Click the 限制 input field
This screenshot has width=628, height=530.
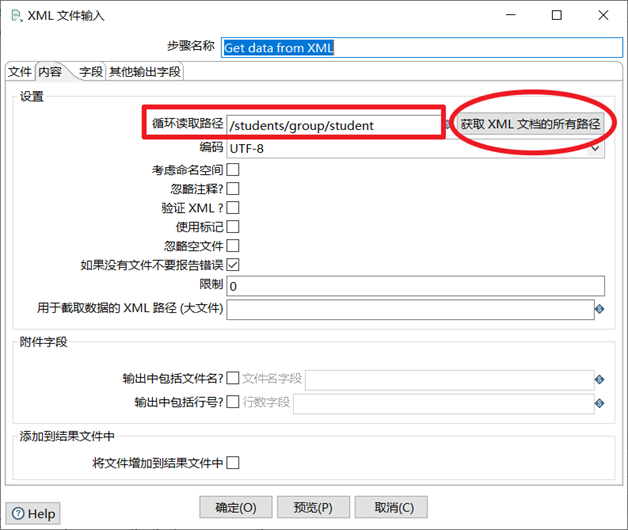pyautogui.click(x=415, y=286)
